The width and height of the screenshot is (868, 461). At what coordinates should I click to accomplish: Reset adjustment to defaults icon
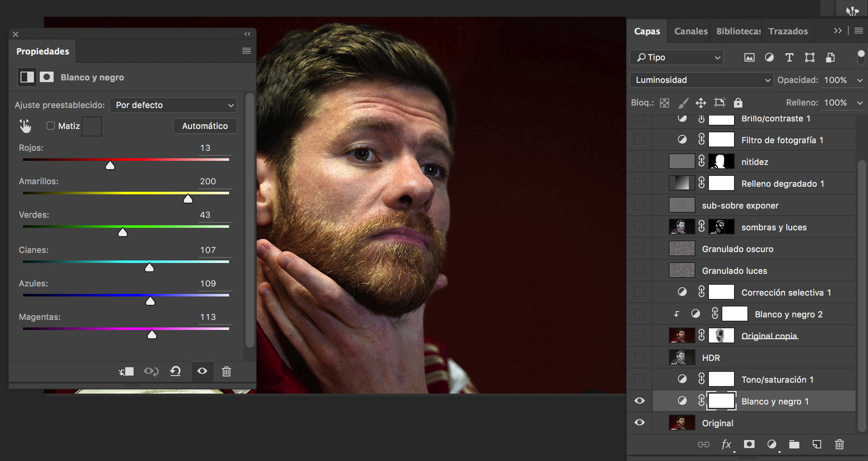[x=175, y=371]
